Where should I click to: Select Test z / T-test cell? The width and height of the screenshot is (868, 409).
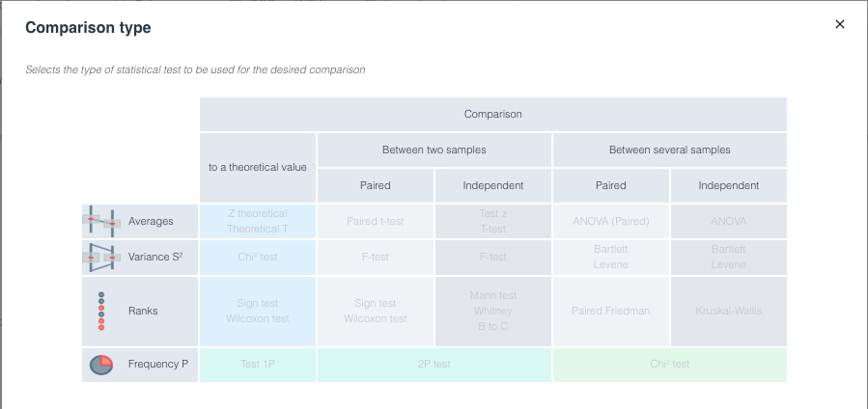tap(492, 221)
